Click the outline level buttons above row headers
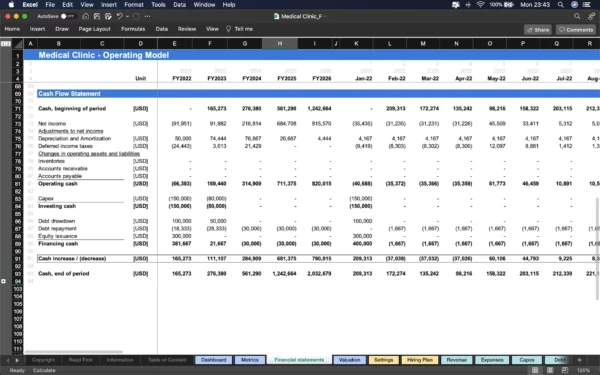This screenshot has width=600, height=375. coord(6,44)
